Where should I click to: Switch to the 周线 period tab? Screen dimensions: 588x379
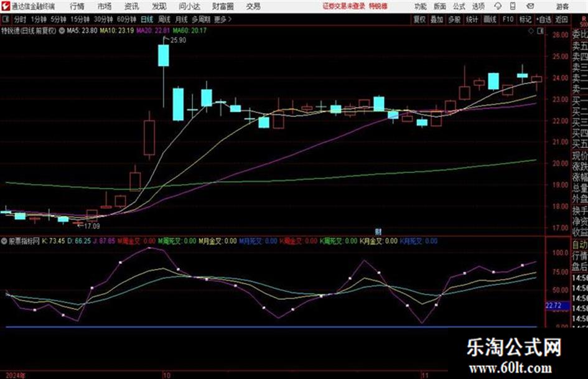[164, 19]
